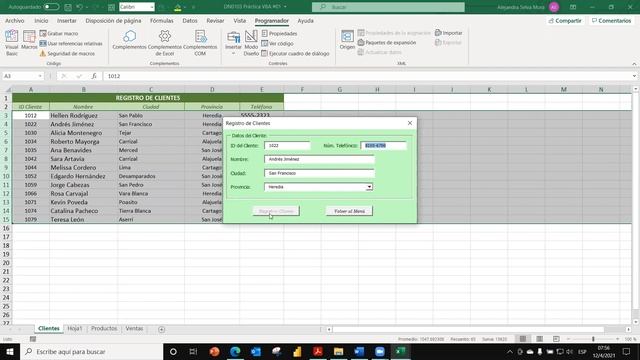Open Word from the taskbar
This screenshot has width=640, height=360.
click(359, 351)
